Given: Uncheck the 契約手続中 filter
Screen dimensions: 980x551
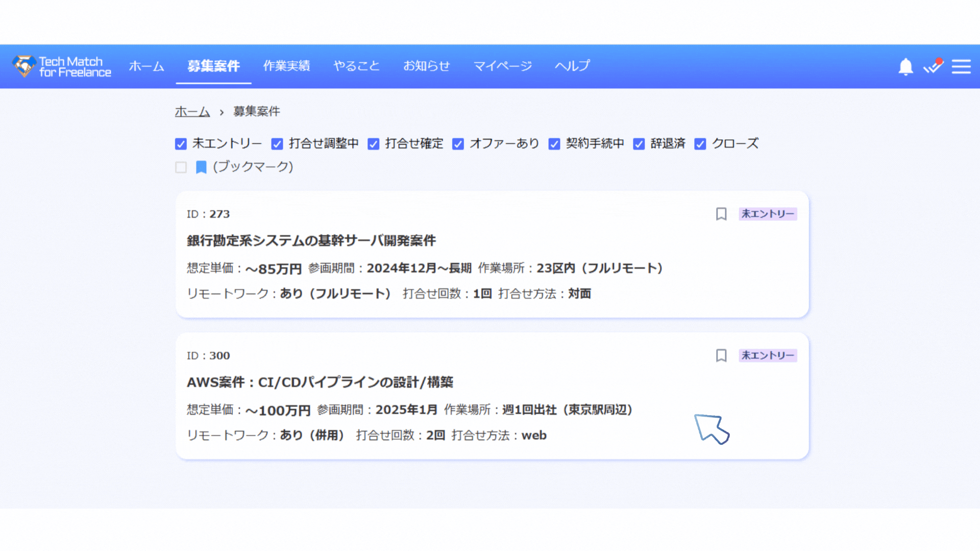Looking at the screenshot, I should 554,144.
